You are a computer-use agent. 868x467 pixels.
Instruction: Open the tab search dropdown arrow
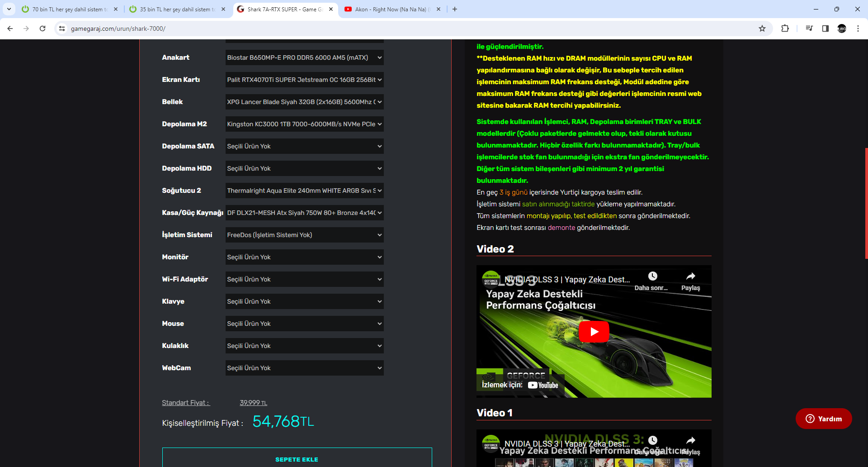[9, 9]
